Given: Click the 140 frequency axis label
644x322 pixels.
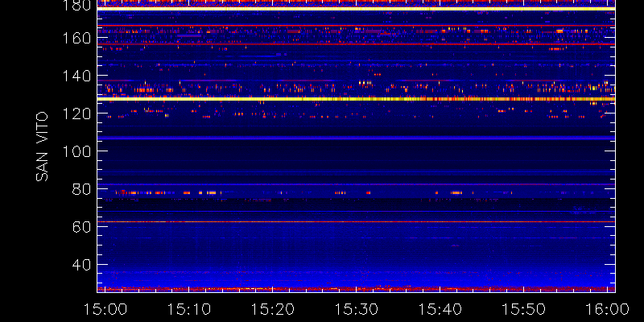Looking at the screenshot, I should 76,76.
